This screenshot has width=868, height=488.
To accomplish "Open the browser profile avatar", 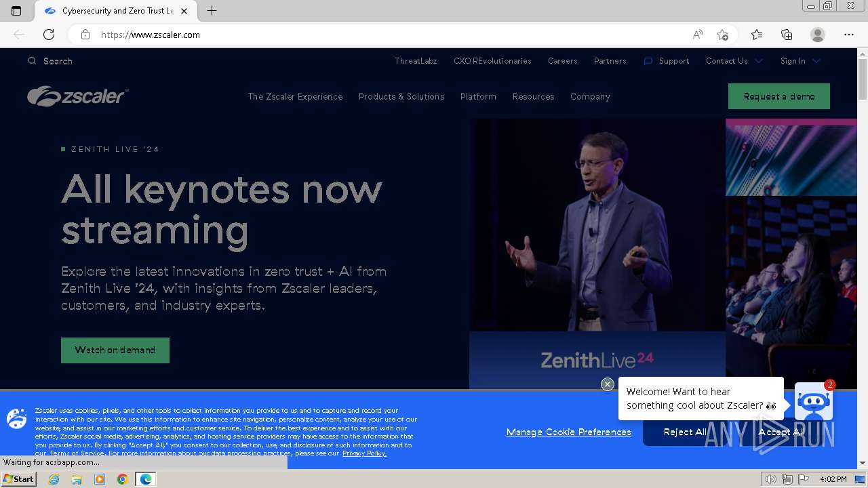I will [818, 35].
